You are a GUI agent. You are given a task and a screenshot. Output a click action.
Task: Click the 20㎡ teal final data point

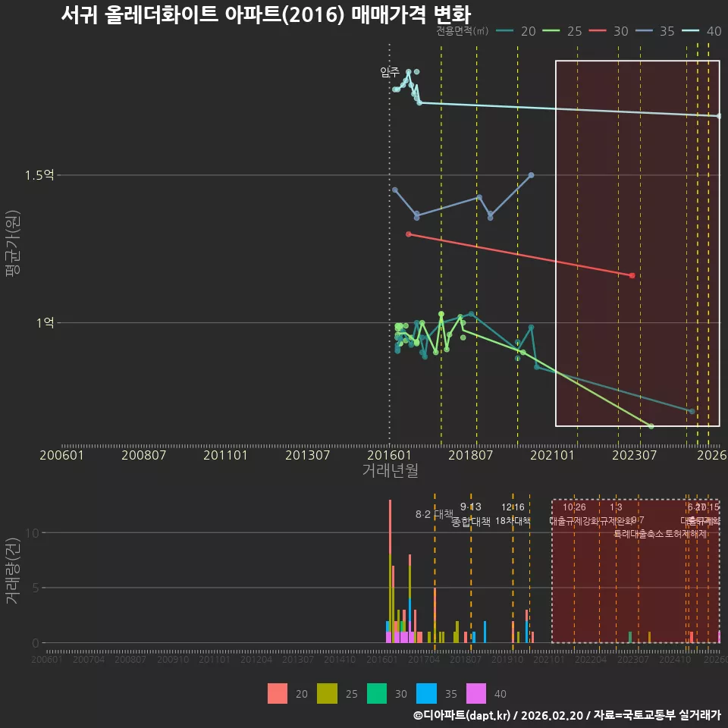[692, 411]
